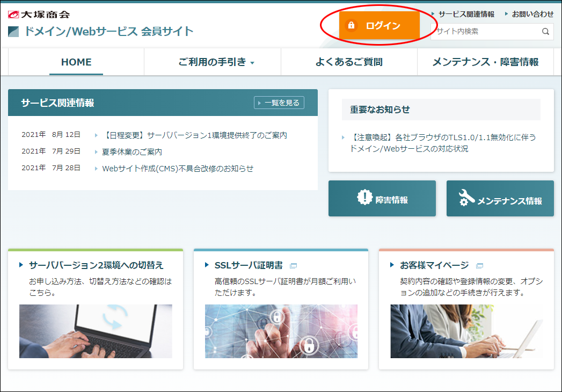The height and width of the screenshot is (392, 562).
Task: Click the SSLサーバ証明書 card description text
Action: pos(286,287)
